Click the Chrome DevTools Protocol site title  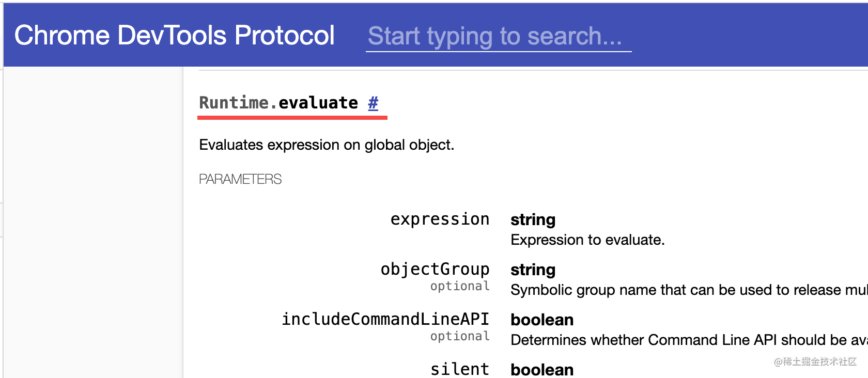(x=174, y=36)
